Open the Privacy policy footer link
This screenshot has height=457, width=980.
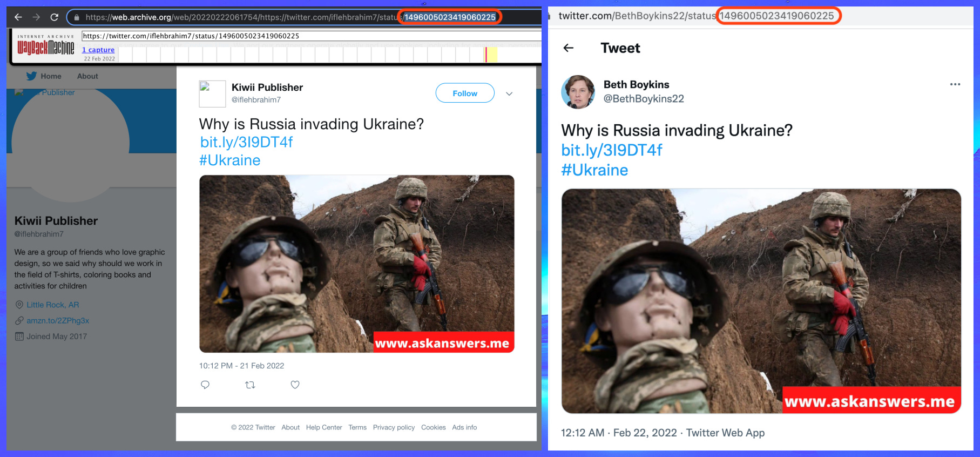coord(394,427)
